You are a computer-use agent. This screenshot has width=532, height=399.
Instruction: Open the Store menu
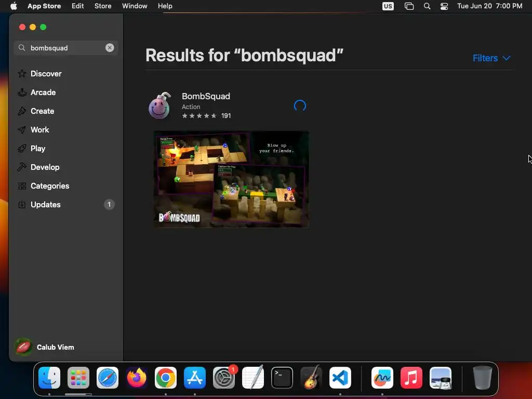pyautogui.click(x=103, y=6)
